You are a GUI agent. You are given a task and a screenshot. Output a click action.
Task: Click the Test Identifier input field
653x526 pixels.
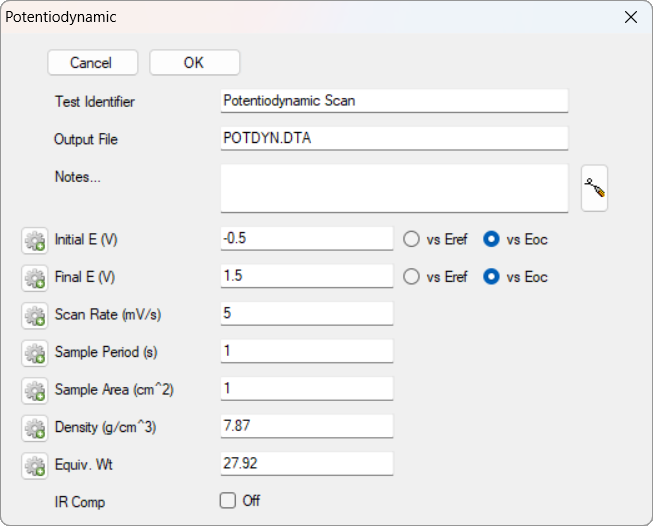point(394,101)
